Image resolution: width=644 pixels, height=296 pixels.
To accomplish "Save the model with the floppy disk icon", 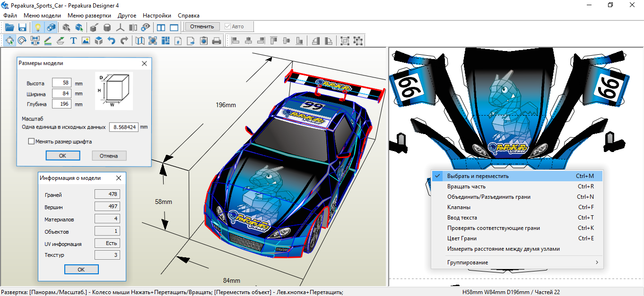I will click(x=22, y=27).
